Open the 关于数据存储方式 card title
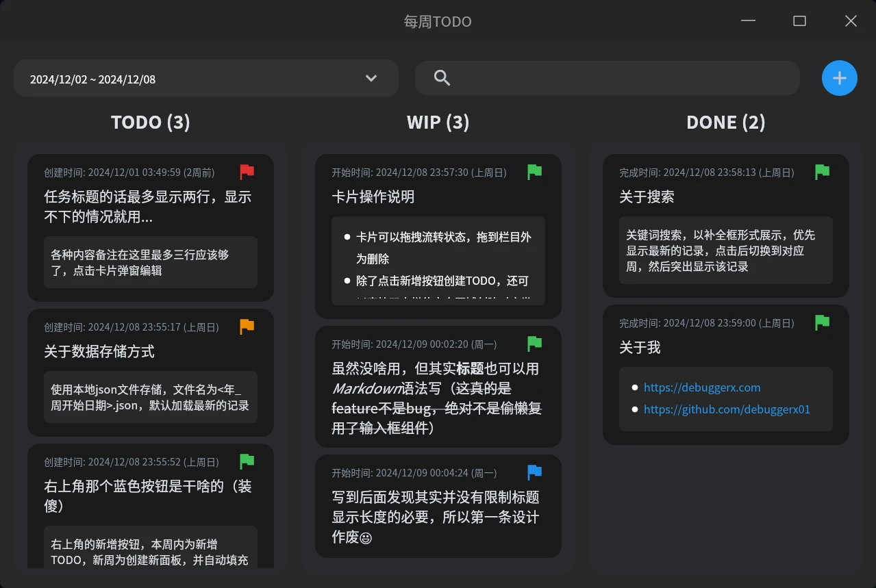Image resolution: width=876 pixels, height=588 pixels. 99,352
